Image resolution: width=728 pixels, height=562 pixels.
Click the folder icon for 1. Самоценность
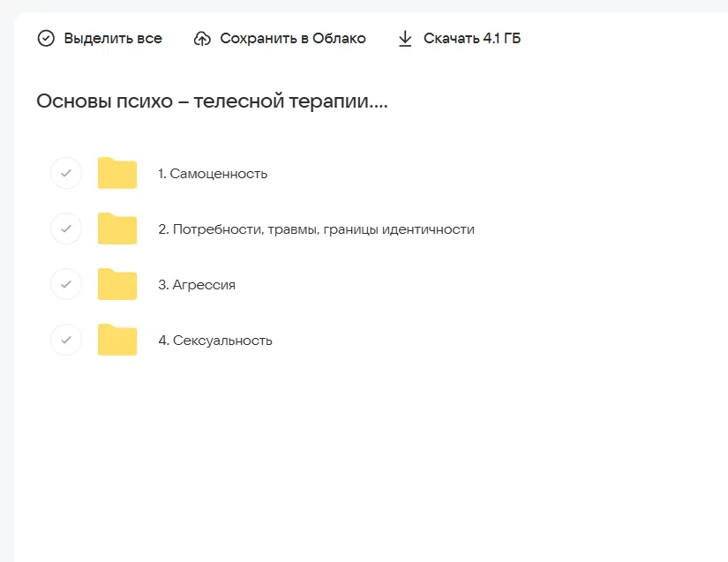pyautogui.click(x=117, y=174)
